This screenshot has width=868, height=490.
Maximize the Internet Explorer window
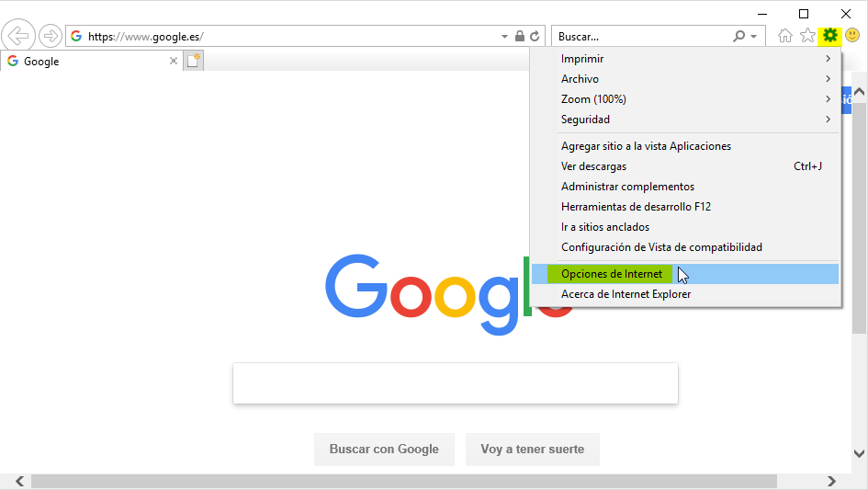tap(804, 14)
